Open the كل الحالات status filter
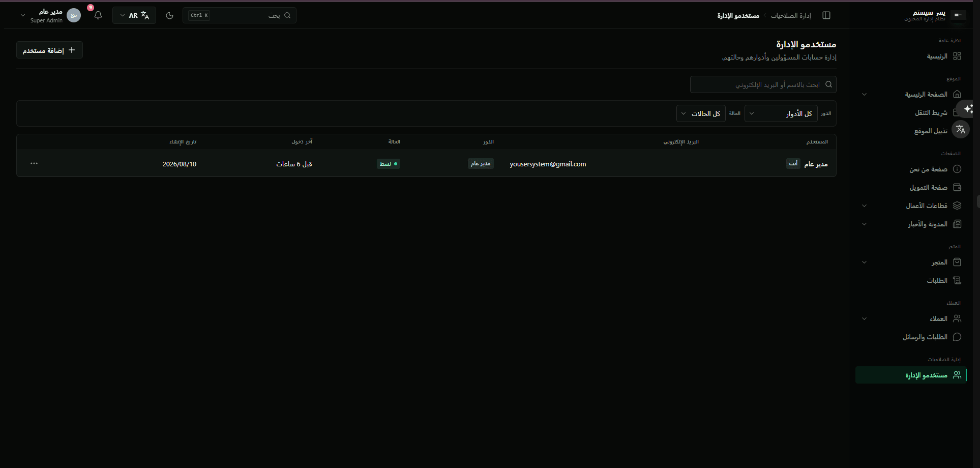 [x=701, y=113]
